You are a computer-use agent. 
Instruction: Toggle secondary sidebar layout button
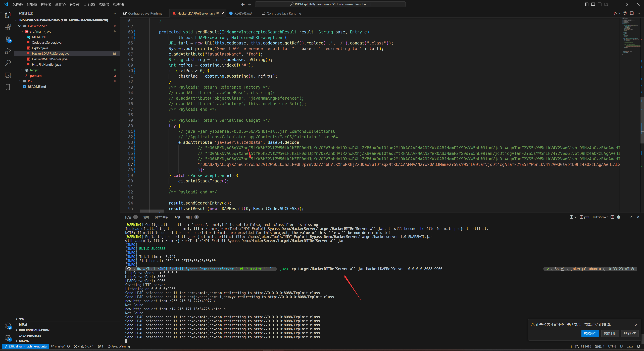tap(600, 4)
